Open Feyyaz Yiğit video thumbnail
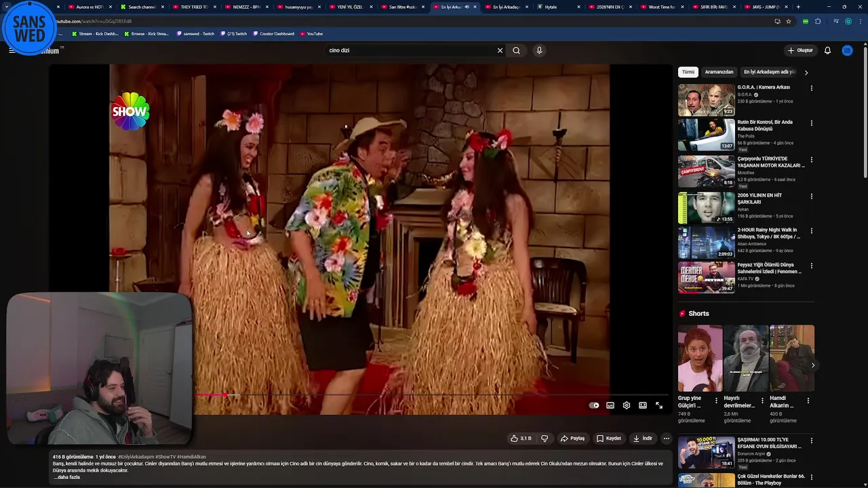This screenshot has height=488, width=868. click(706, 277)
